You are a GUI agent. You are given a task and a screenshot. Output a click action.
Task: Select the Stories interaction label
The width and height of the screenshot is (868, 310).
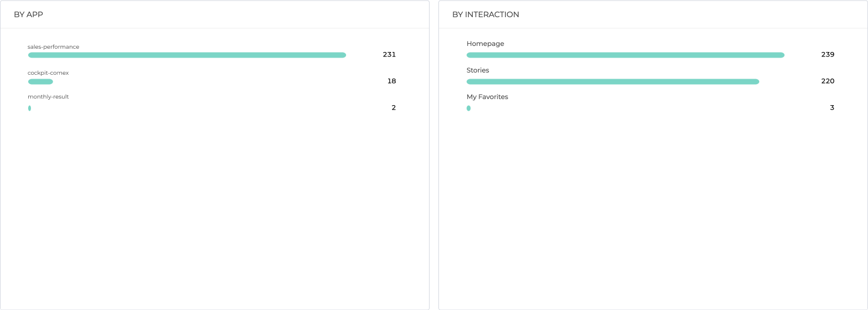478,70
